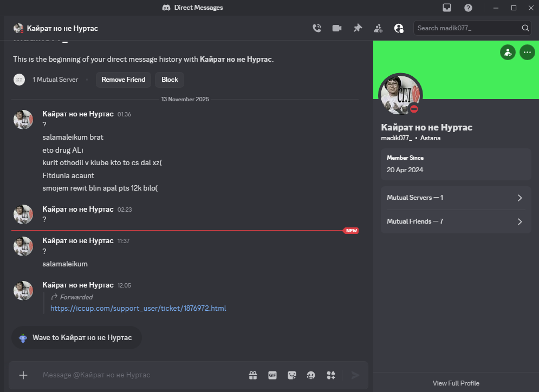Open the Help question-mark icon
Screen dimensions: 539x392
pos(468,8)
